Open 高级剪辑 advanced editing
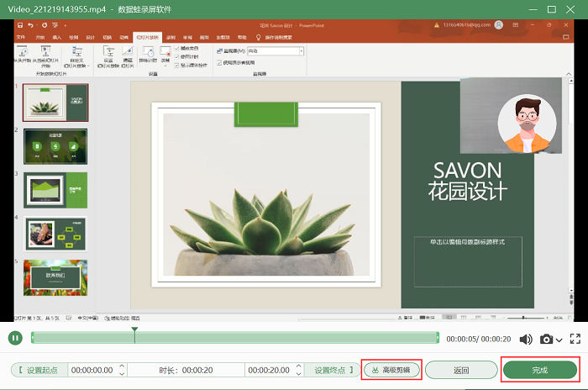The height and width of the screenshot is (390, 588). (x=391, y=370)
